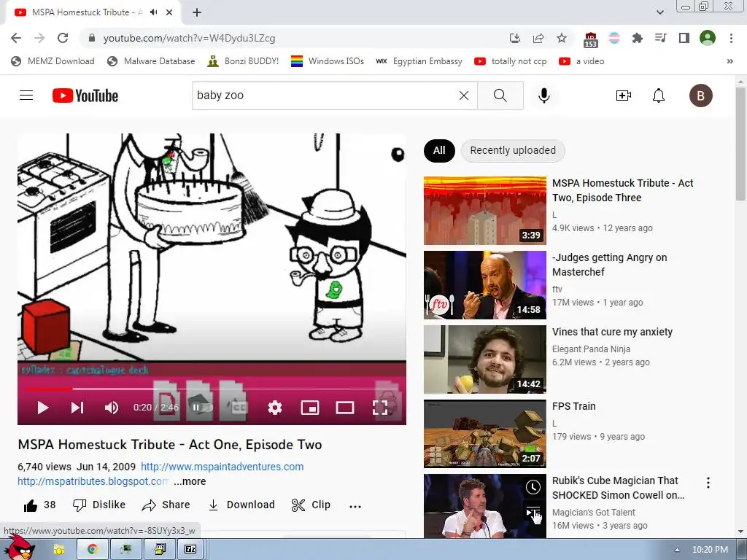This screenshot has height=560, width=747.
Task: Mute the video volume
Action: pos(112,408)
